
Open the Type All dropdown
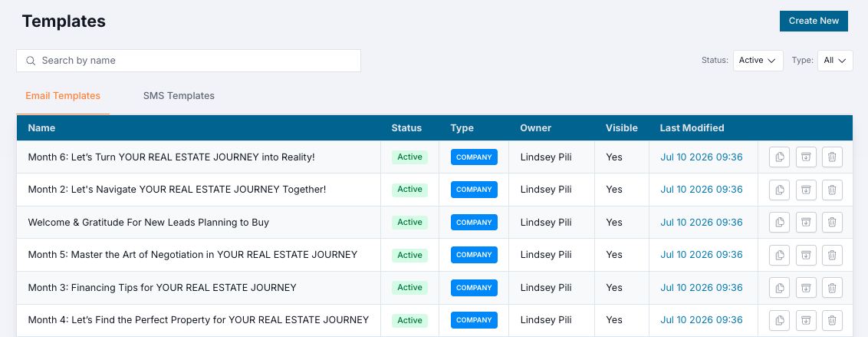point(835,61)
